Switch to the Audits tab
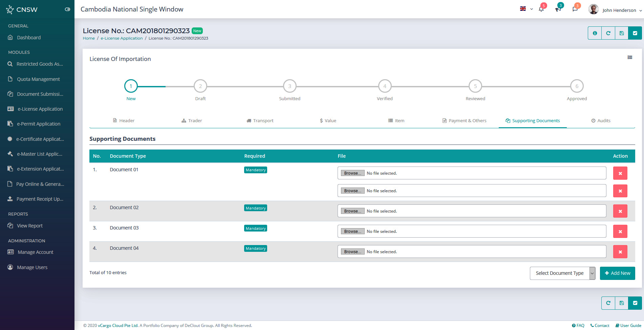Viewport: 644px width, 330px height. 601,120
